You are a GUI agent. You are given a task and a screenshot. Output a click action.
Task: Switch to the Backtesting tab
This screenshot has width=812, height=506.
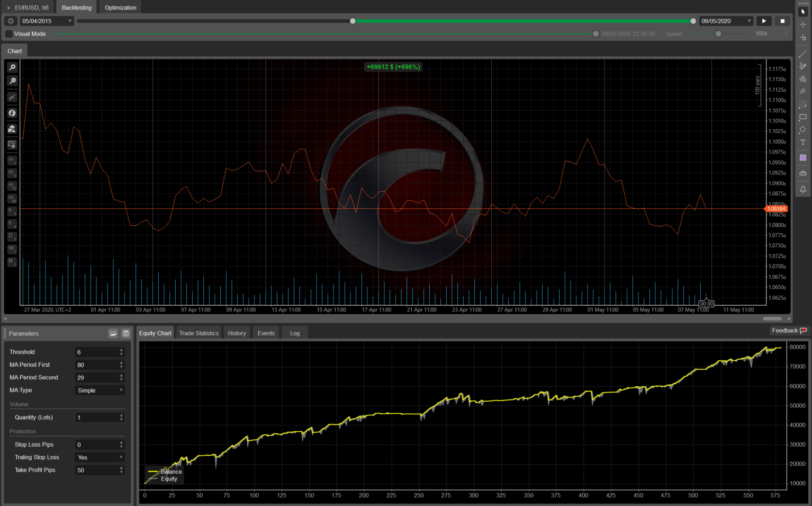(77, 7)
